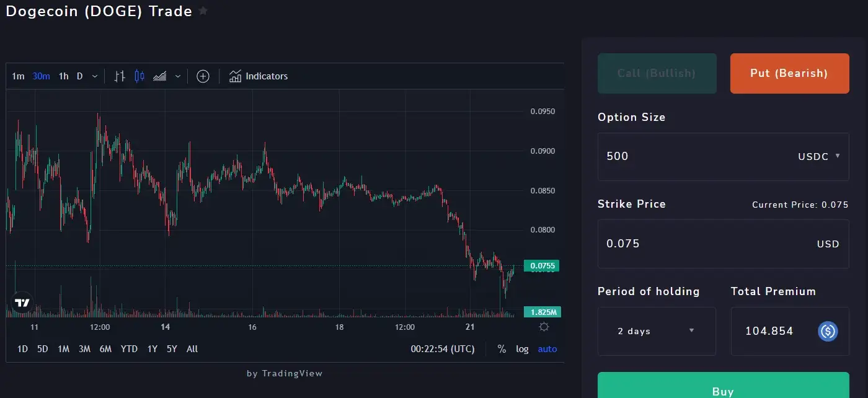Toggle log scale on chart
Screen dimensions: 868x398
coord(522,349)
